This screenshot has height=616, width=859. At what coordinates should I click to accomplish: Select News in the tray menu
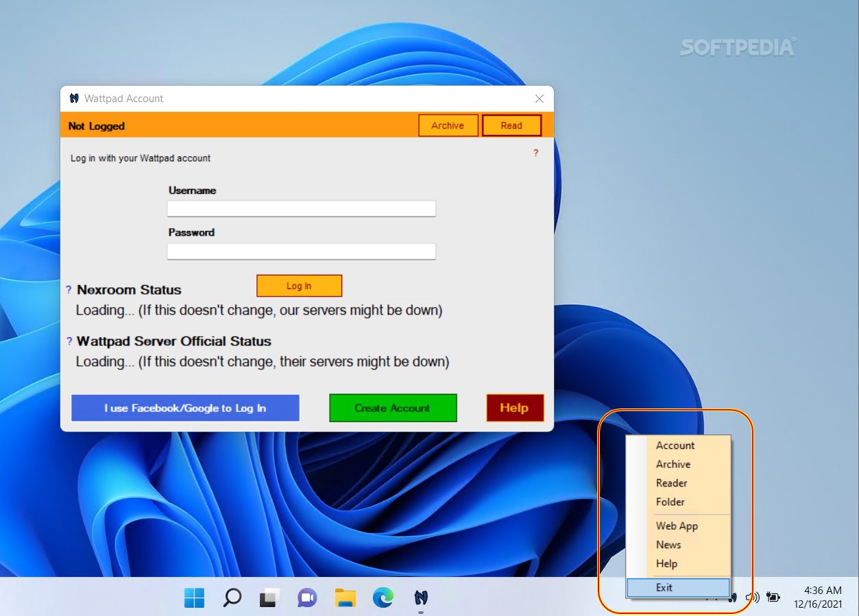[x=668, y=545]
